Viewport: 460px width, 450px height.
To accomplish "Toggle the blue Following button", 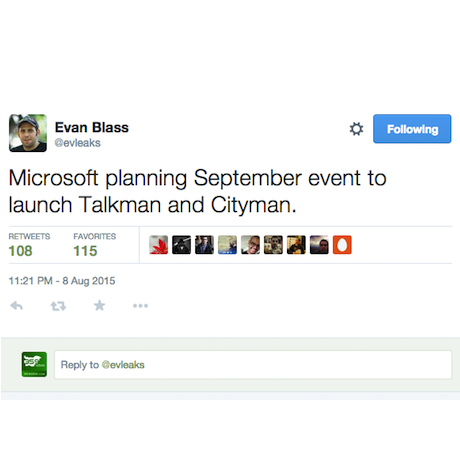I will 412,129.
